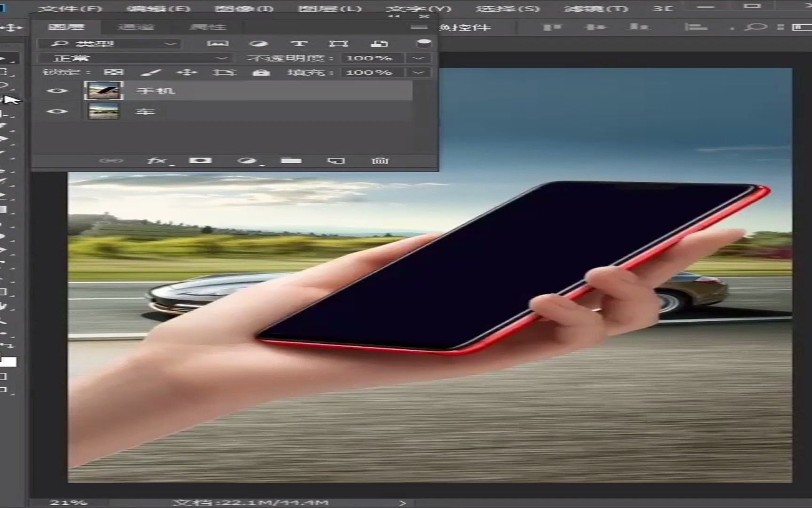Lock all with padlock icon
This screenshot has height=508, width=812.
coord(261,72)
